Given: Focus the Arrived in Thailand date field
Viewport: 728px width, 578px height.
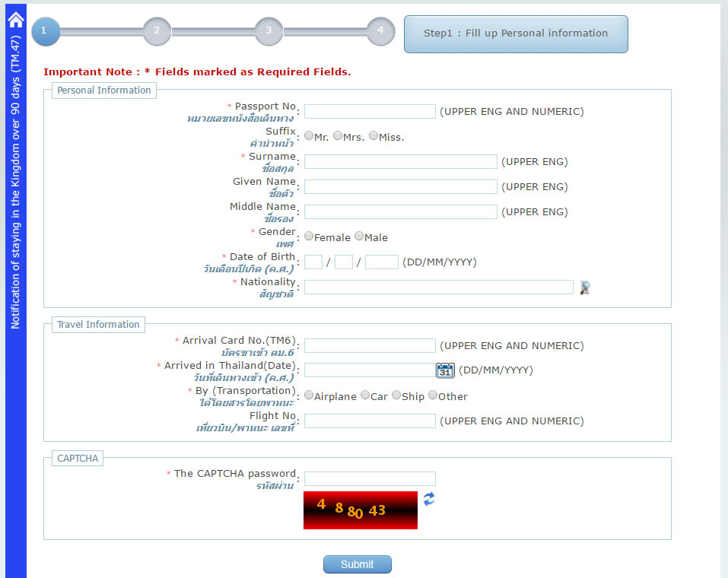Looking at the screenshot, I should [x=370, y=370].
